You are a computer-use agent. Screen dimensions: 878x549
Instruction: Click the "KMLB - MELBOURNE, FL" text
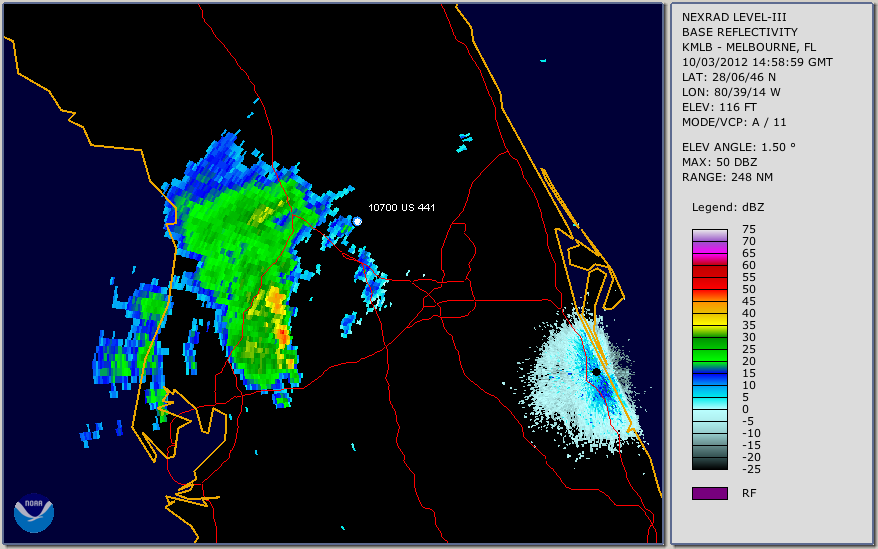click(x=749, y=47)
